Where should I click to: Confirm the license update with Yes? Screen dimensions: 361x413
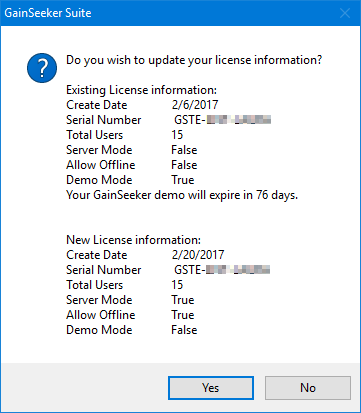coord(211,388)
